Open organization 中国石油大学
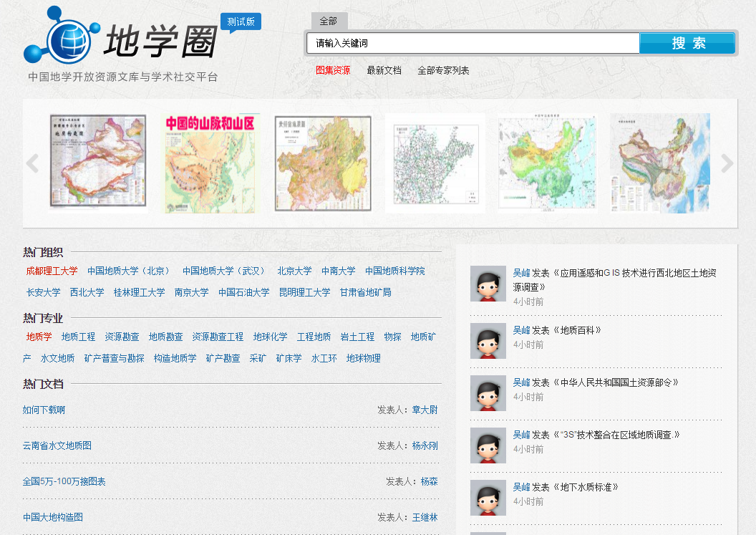This screenshot has width=756, height=535. [244, 292]
